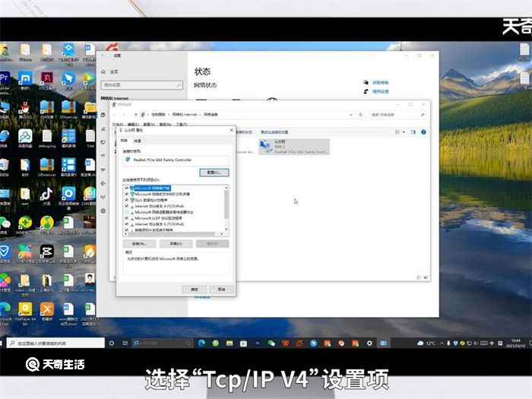Click the Home icon in Settings

103,71
